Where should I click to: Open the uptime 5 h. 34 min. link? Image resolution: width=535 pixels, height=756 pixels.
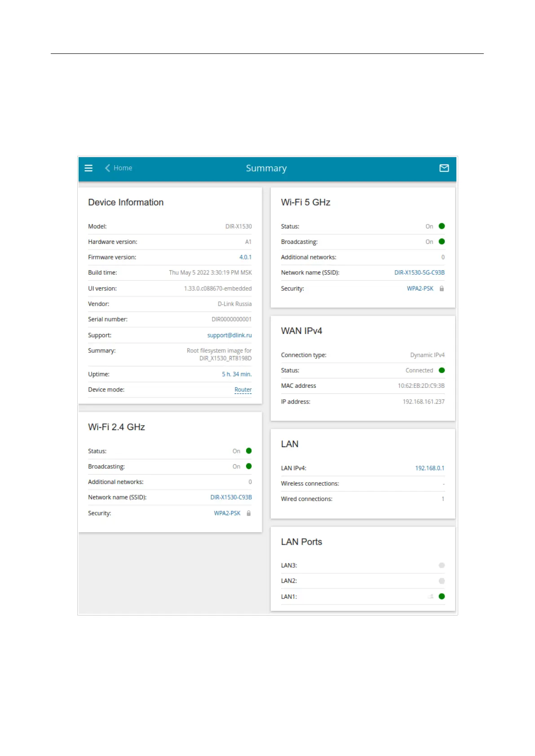237,374
